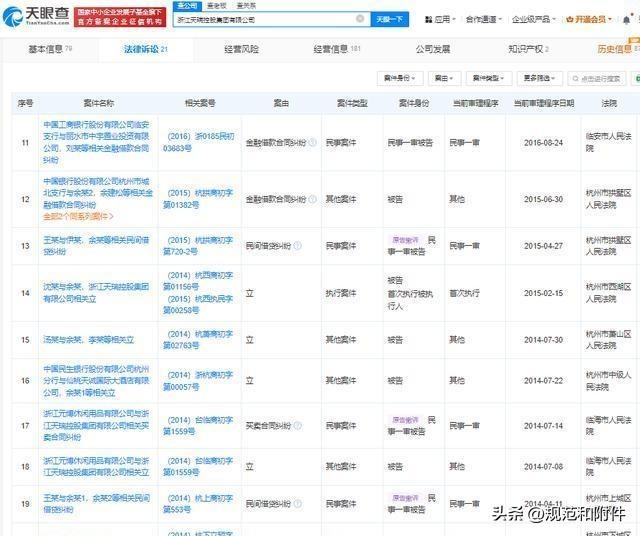This screenshot has width=640, height=536.
Task: Open the 应用 menu in header
Action: (x=440, y=19)
